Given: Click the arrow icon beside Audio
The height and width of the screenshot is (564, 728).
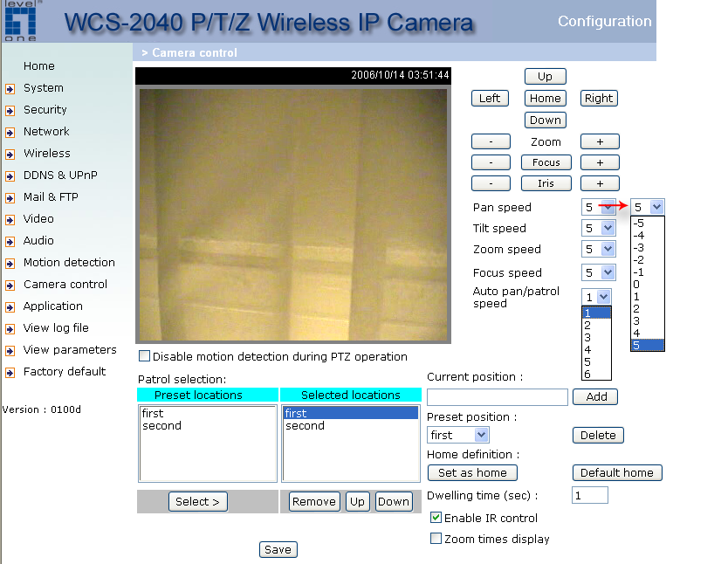Looking at the screenshot, I should click(10, 241).
